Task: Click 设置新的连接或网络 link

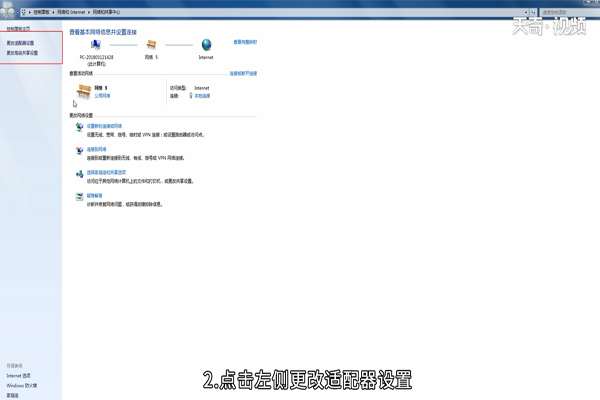Action: [x=104, y=126]
